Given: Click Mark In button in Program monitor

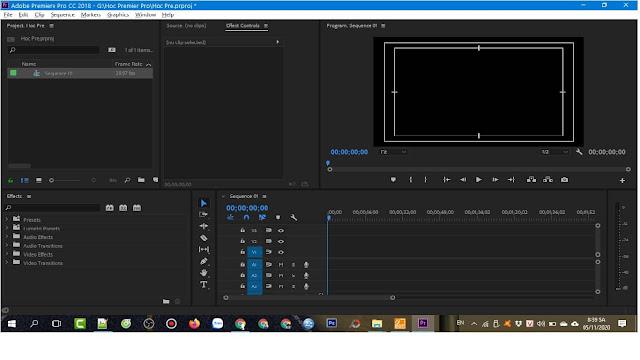Looking at the screenshot, I should (x=411, y=180).
